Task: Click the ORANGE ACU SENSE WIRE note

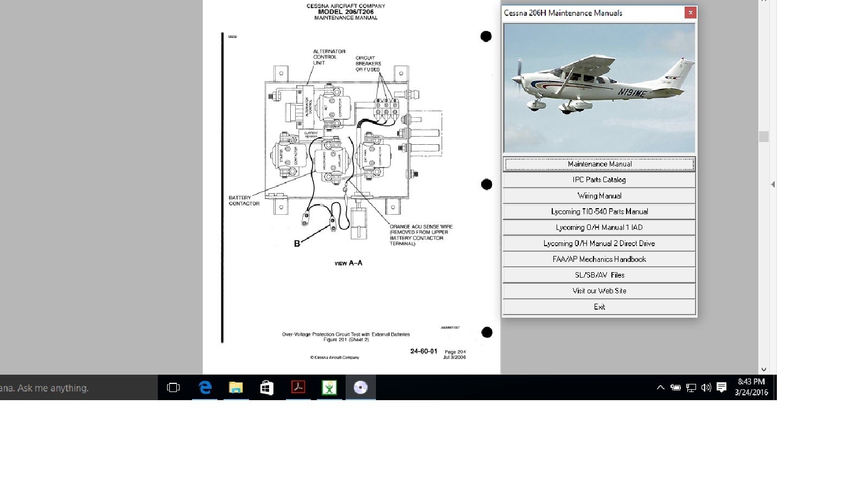Action: 421,235
